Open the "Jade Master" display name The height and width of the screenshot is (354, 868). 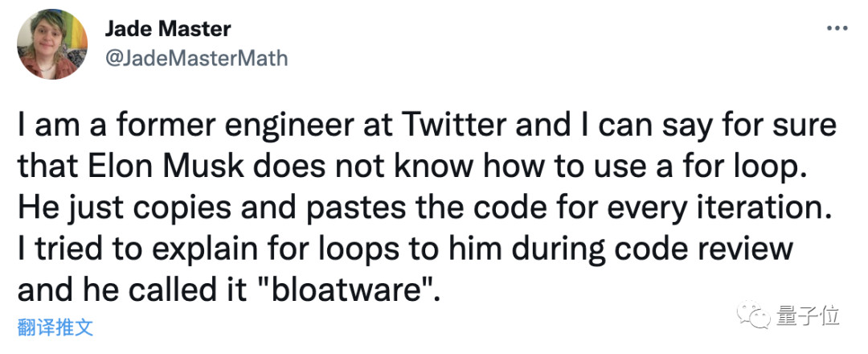[x=168, y=30]
